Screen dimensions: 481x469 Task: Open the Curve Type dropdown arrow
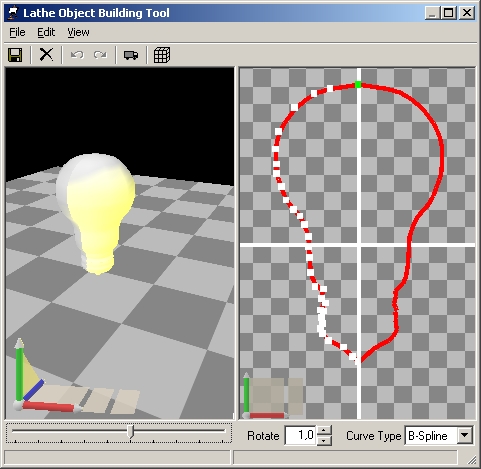tap(464, 435)
